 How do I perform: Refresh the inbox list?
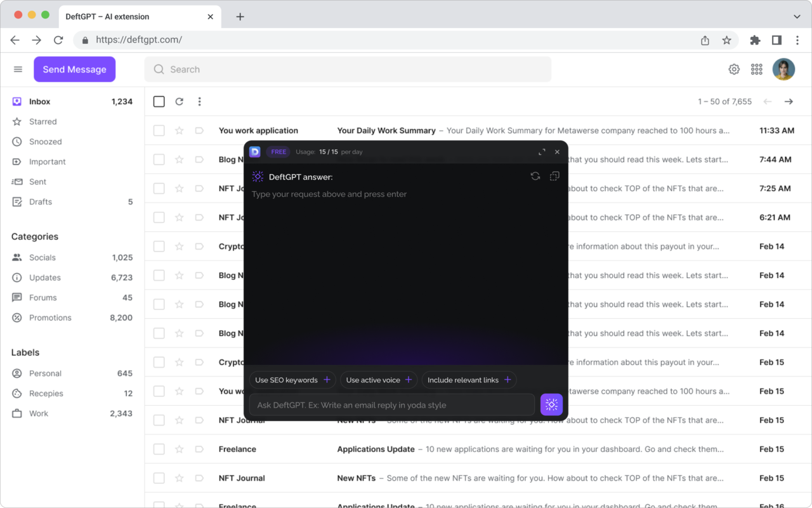[x=180, y=102]
